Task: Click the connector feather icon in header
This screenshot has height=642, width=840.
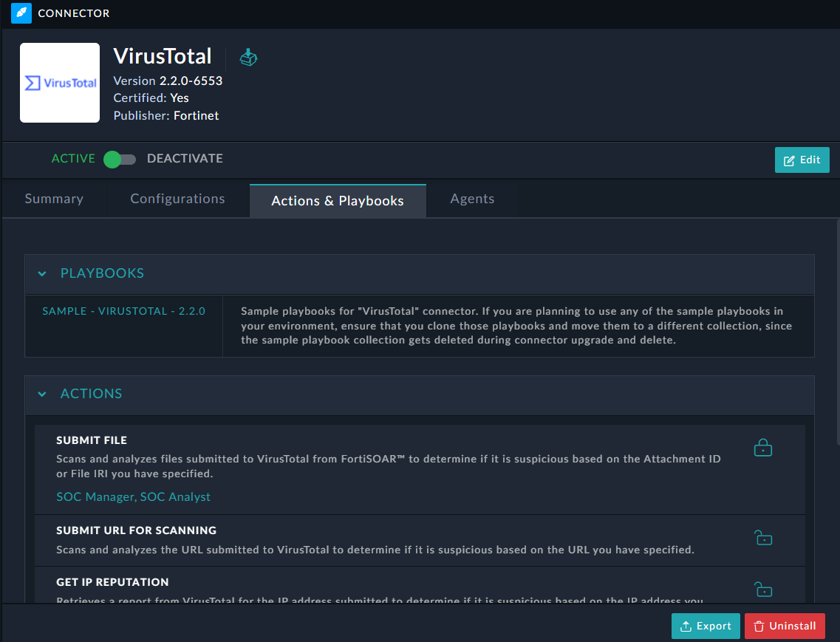Action: tap(21, 13)
